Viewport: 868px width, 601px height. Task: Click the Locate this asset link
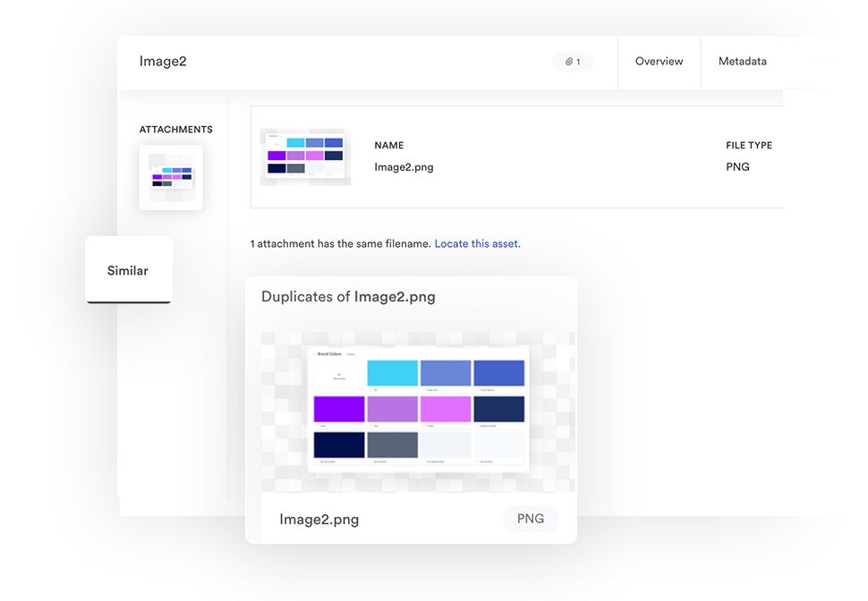pos(477,243)
